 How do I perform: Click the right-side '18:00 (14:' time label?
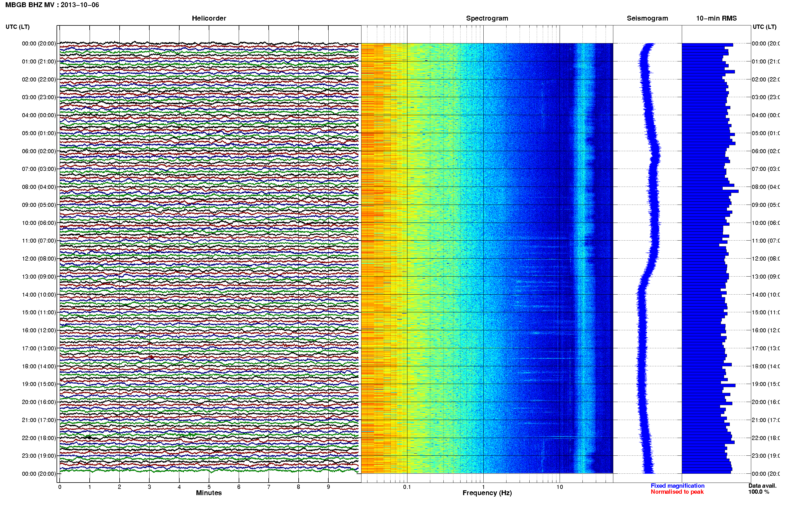[766, 366]
